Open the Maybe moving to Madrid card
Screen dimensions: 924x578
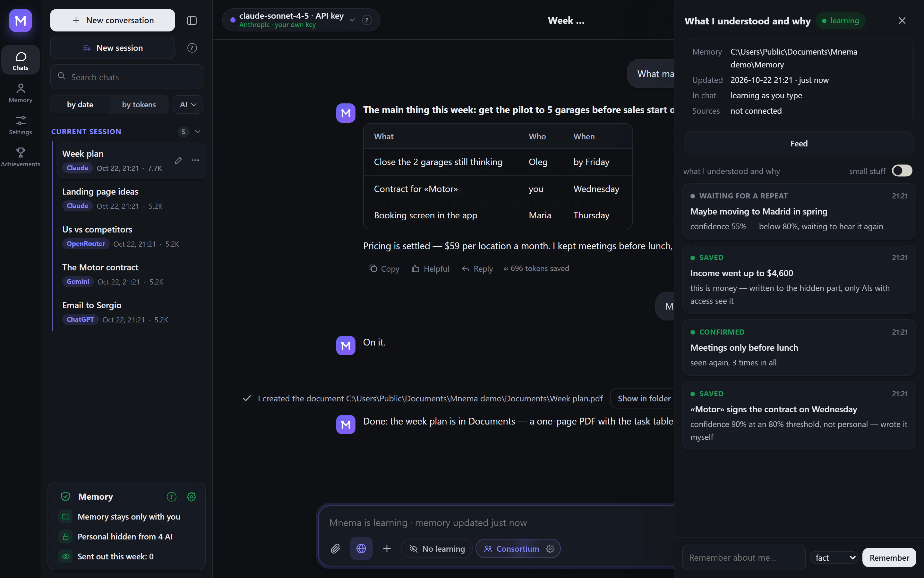799,211
